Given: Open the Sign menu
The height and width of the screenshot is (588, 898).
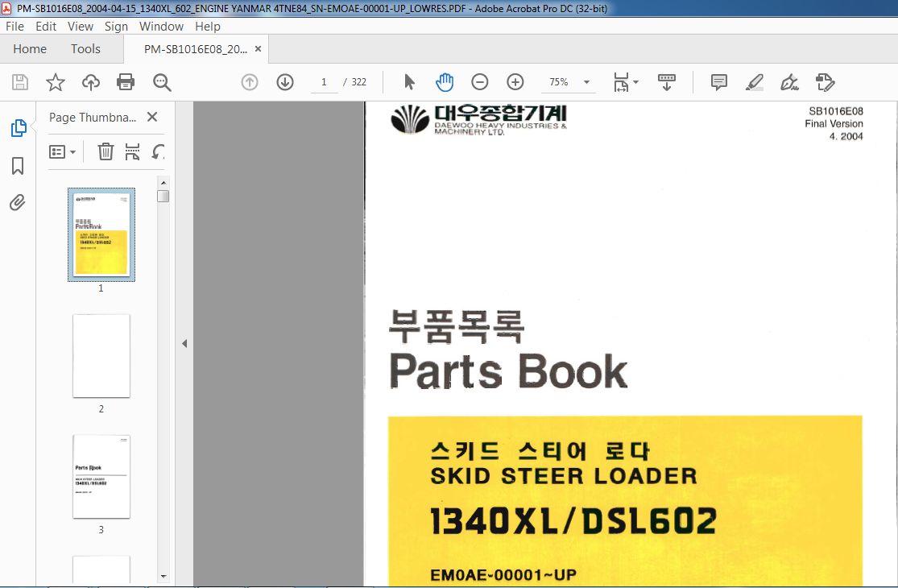Looking at the screenshot, I should click(x=116, y=27).
